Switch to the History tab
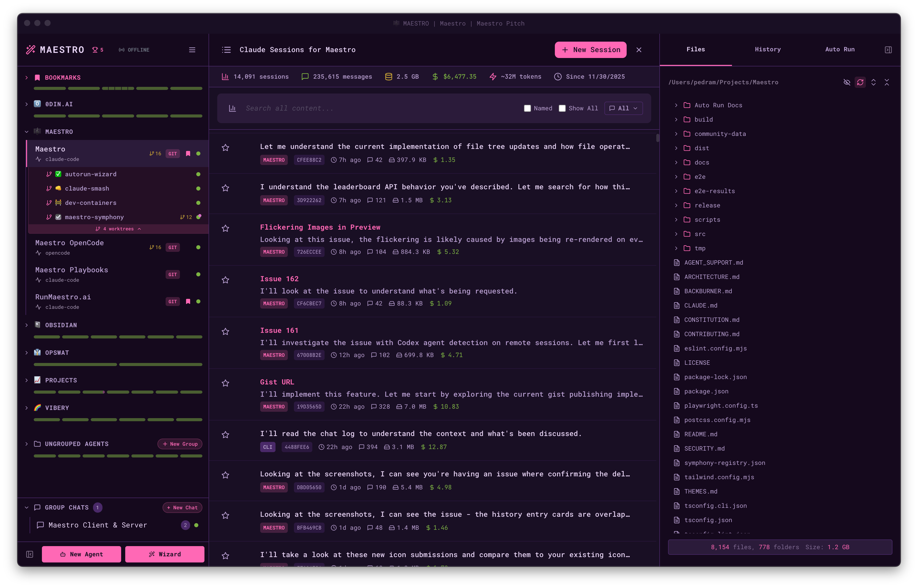 pos(767,50)
